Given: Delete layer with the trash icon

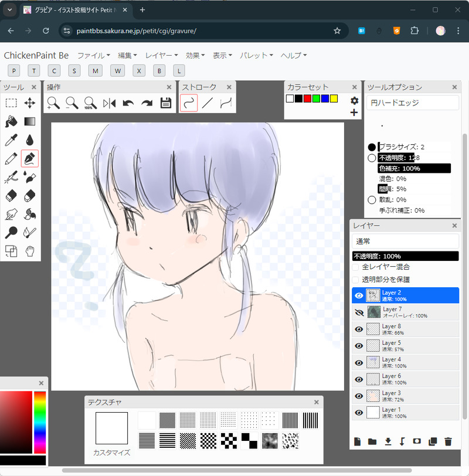Looking at the screenshot, I should click(x=448, y=441).
